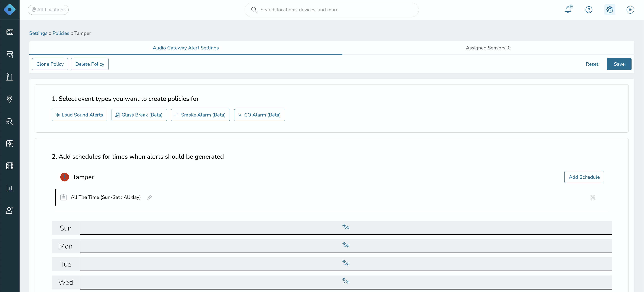Click the pencil edit icon beside All The Time

pos(150,197)
